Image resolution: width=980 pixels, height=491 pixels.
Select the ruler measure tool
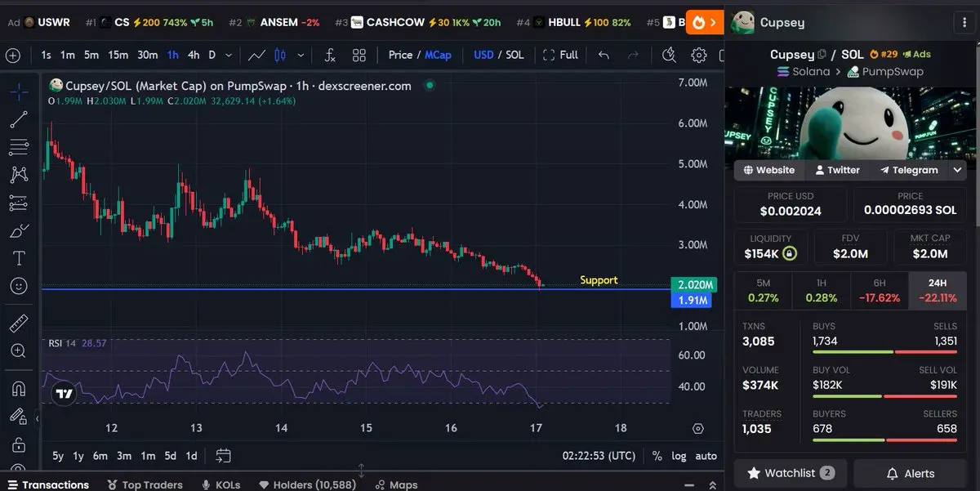(x=19, y=324)
